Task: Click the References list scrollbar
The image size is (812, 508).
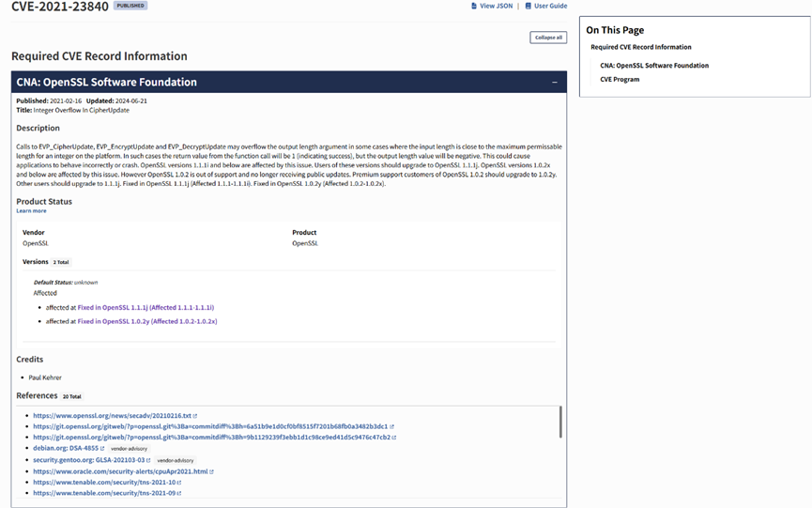Action: coord(560,422)
